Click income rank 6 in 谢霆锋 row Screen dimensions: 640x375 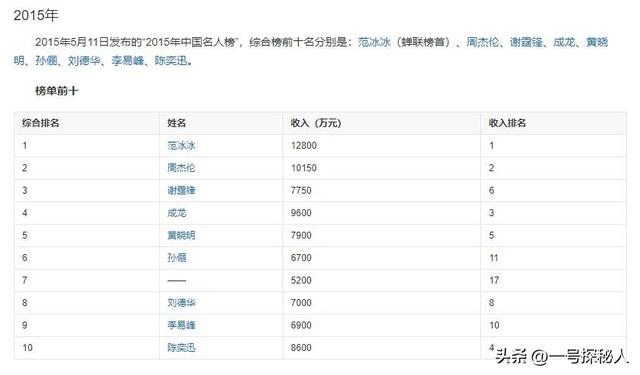[491, 191]
